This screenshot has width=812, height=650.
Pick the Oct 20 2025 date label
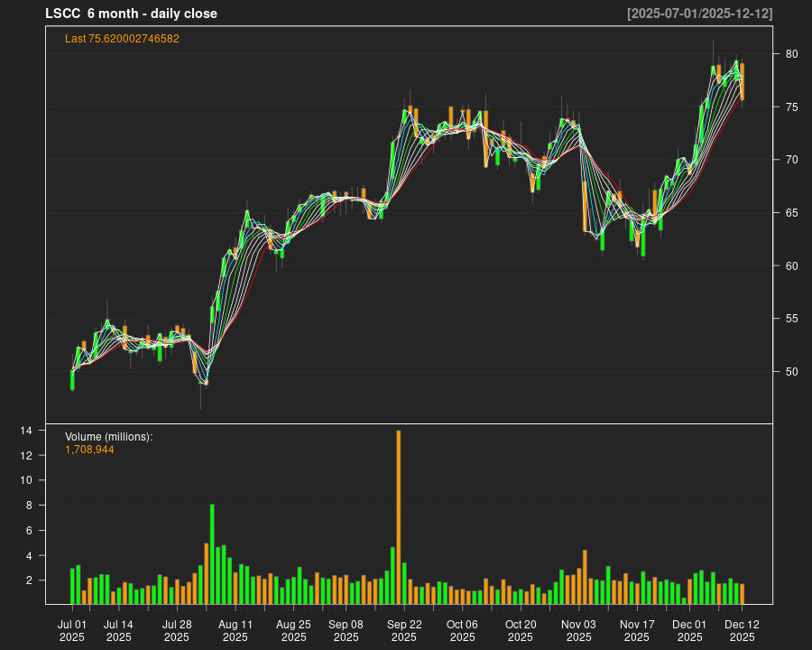point(521,630)
